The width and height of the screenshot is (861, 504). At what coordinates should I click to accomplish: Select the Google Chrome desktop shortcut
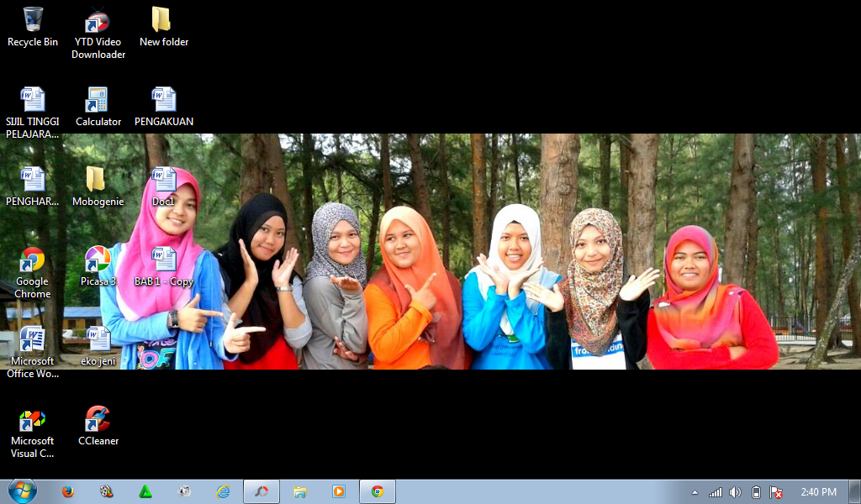click(33, 272)
